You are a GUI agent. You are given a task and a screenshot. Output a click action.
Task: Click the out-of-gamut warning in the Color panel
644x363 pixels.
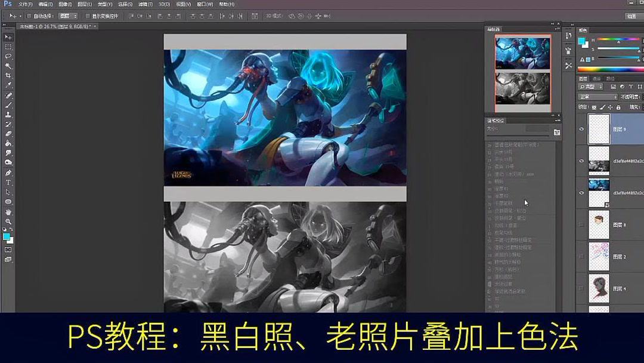pos(582,59)
